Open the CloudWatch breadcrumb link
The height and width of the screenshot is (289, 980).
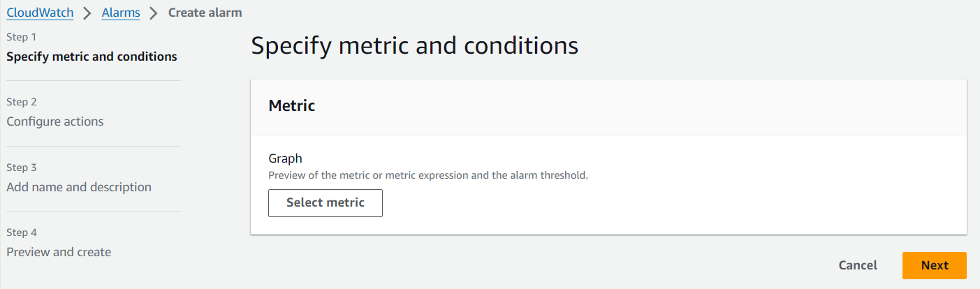[x=40, y=13]
